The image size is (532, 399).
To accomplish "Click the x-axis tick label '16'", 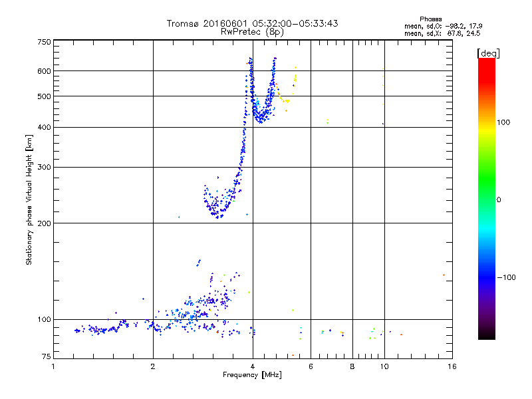I will coord(452,366).
